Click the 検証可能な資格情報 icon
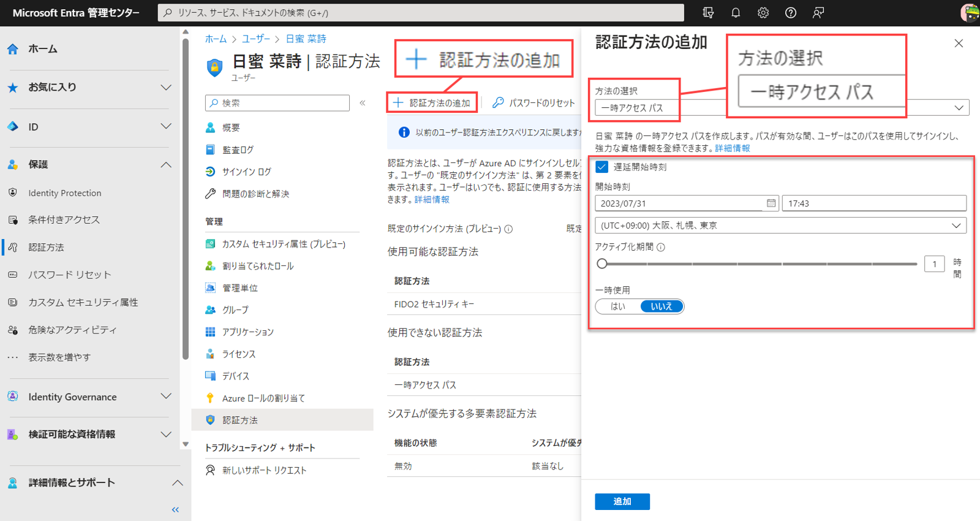This screenshot has width=980, height=521. [13, 434]
